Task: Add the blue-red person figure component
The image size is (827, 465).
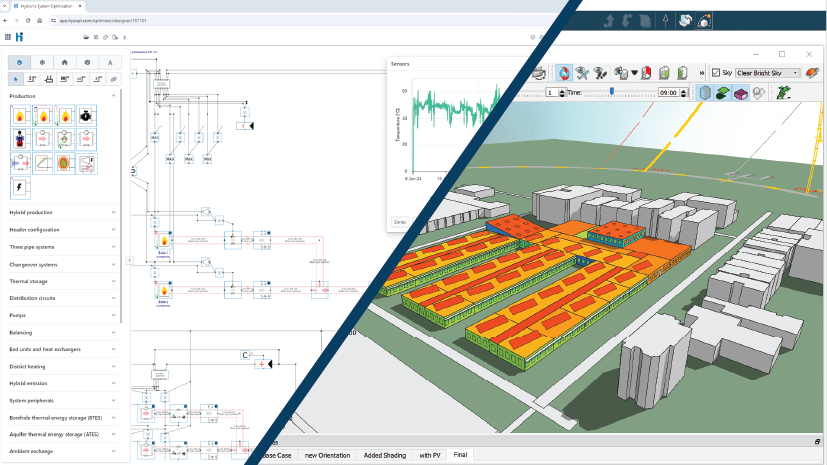Action: [x=20, y=139]
